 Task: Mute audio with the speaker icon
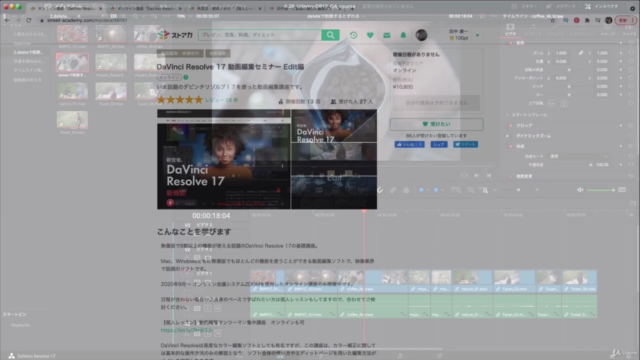tap(580, 190)
